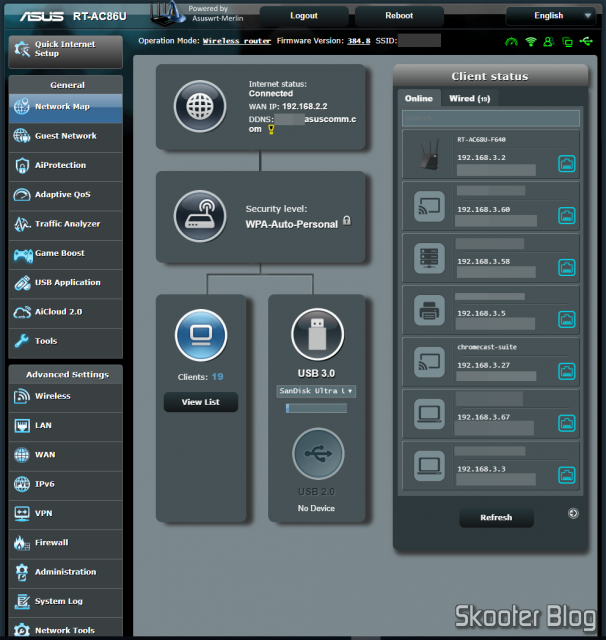Click laptop icon for 192.168.3.3

[429, 466]
